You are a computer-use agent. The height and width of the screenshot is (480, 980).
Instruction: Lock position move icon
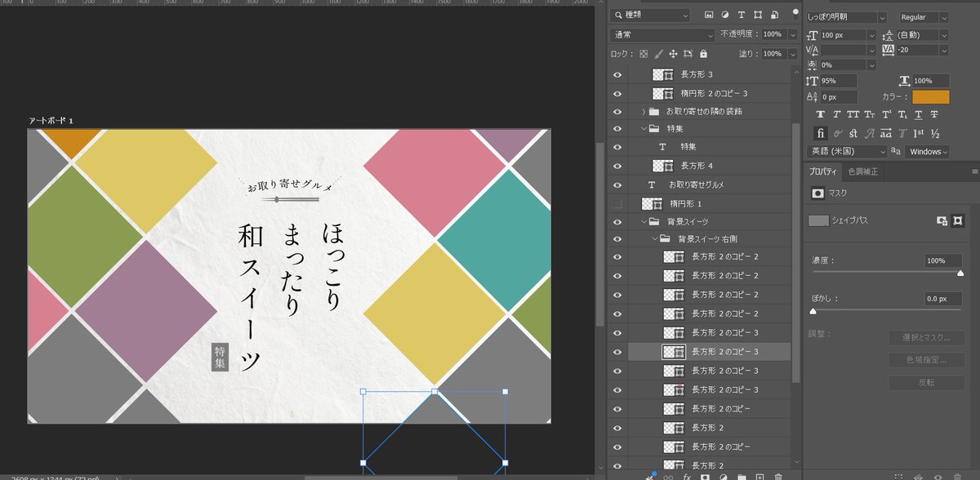click(x=673, y=54)
